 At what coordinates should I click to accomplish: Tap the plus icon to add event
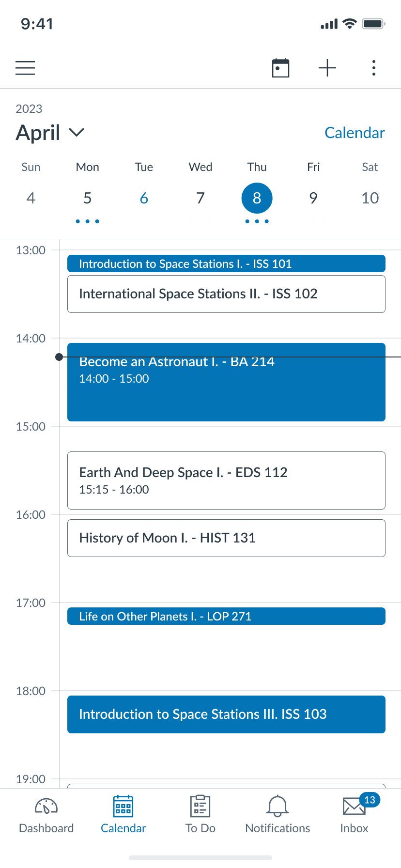pos(327,68)
